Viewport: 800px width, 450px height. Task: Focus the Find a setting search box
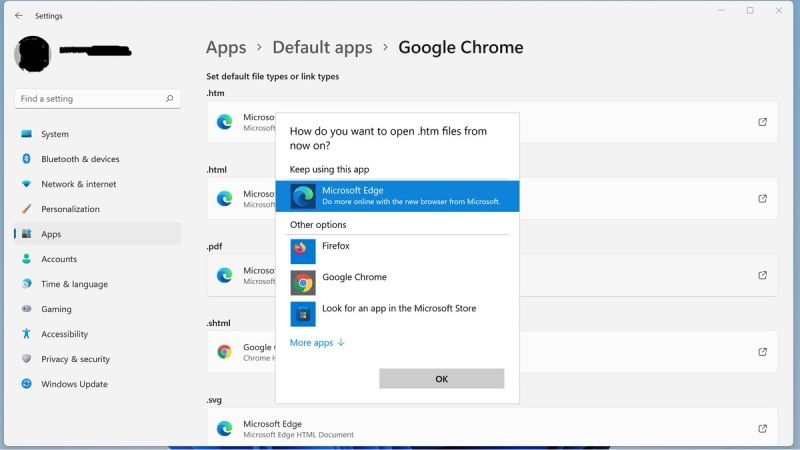pos(97,98)
